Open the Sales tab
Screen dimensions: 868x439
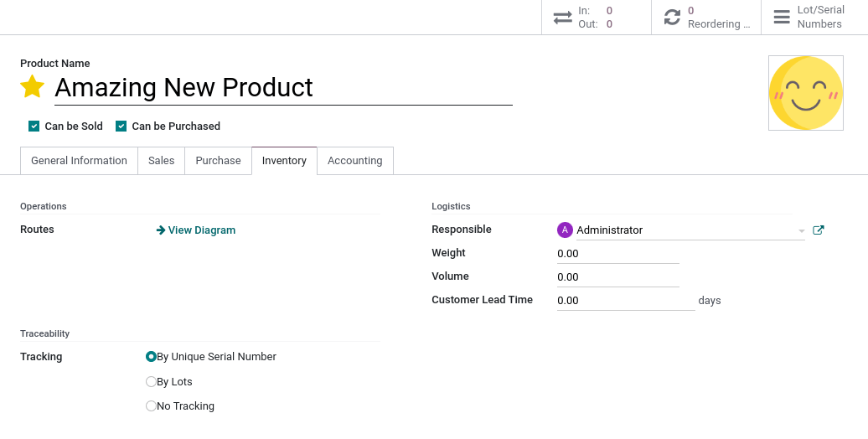pyautogui.click(x=161, y=161)
